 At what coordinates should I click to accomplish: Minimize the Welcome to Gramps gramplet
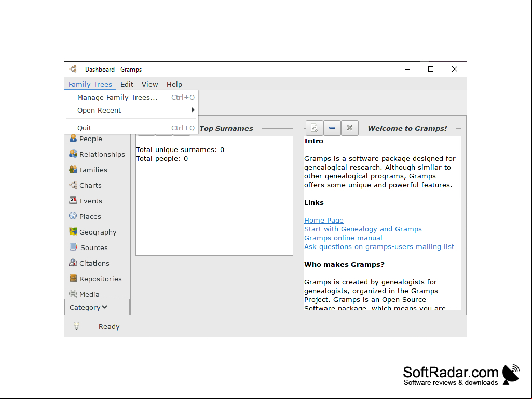332,128
